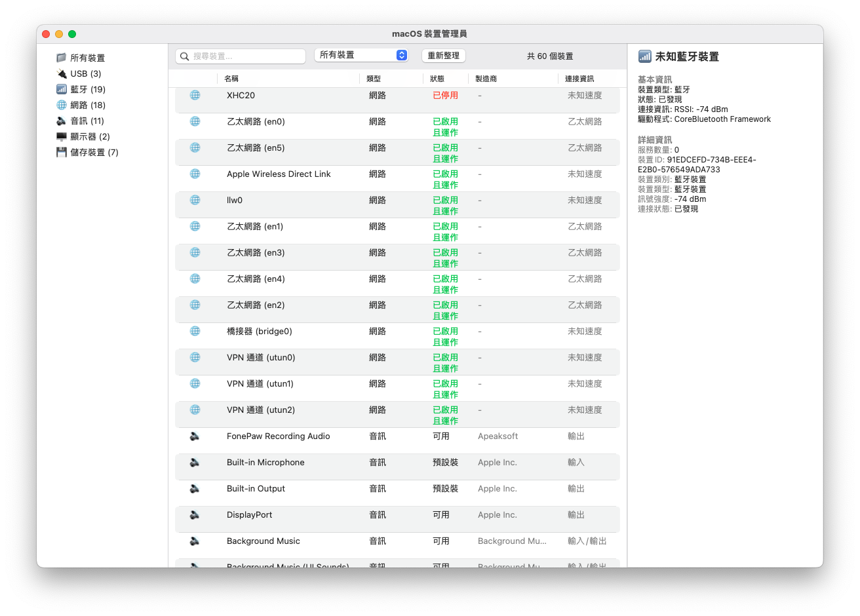Viewport: 860px width, 616px height.
Task: Click the network globe icon in sidebar
Action: point(62,106)
